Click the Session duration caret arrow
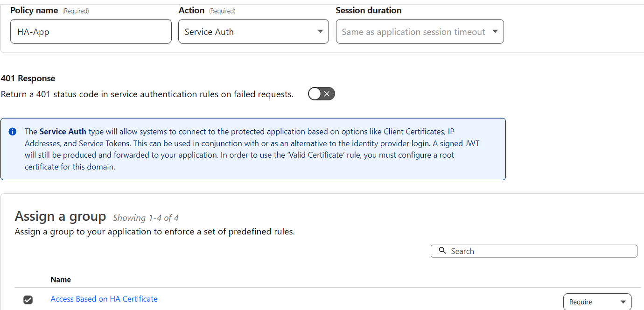The width and height of the screenshot is (644, 310). tap(495, 31)
